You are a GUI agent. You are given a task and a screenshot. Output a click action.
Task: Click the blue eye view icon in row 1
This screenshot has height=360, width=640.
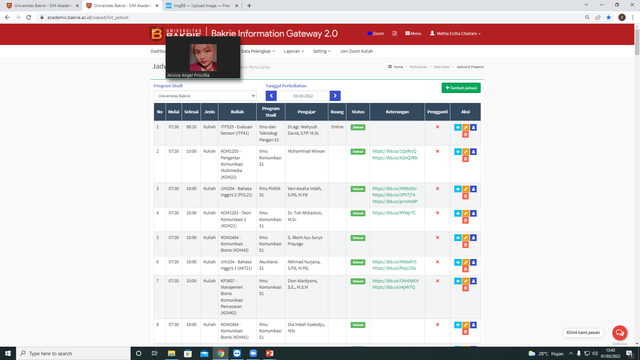point(458,127)
